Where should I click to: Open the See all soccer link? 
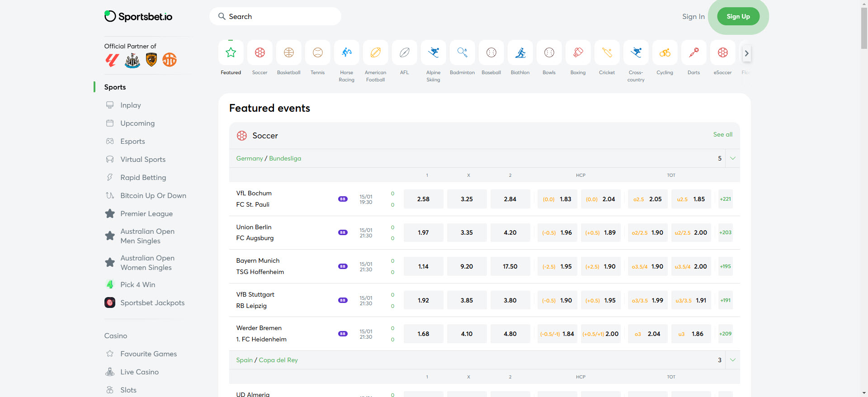(722, 134)
